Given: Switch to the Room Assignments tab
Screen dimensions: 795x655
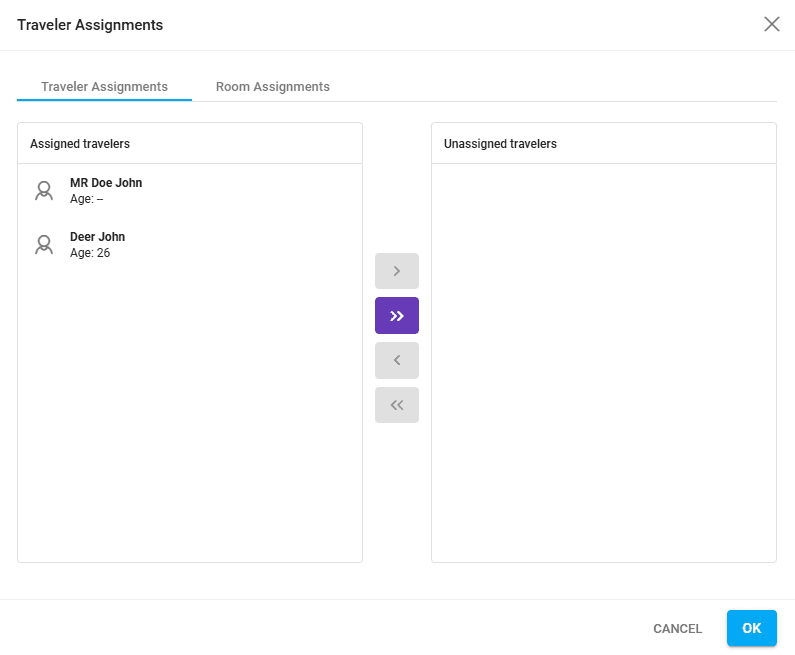Looking at the screenshot, I should 273,87.
